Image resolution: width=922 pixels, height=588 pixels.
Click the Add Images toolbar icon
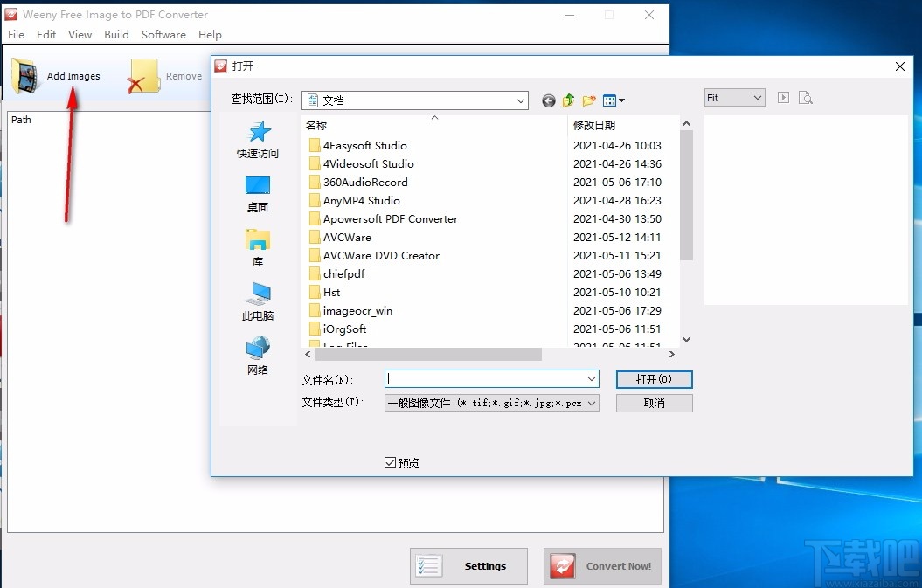[24, 75]
